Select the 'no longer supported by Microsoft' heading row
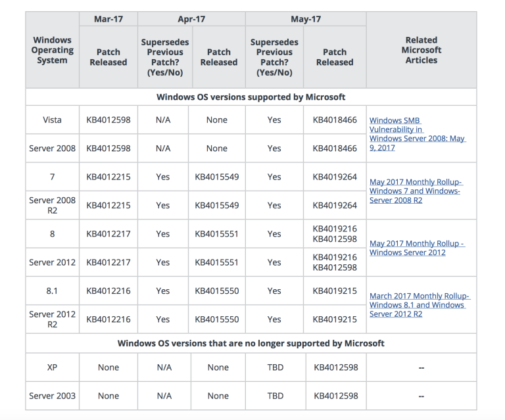Image resolution: width=505 pixels, height=420 pixels. point(251,343)
